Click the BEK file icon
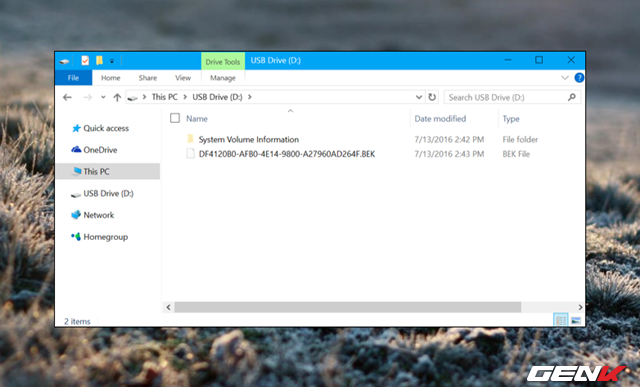This screenshot has height=387, width=640. pyautogui.click(x=190, y=153)
